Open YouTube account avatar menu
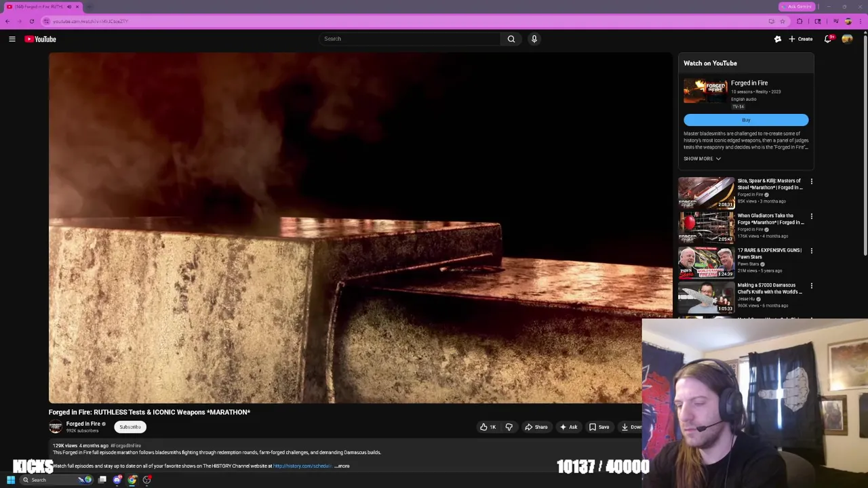 tap(847, 39)
